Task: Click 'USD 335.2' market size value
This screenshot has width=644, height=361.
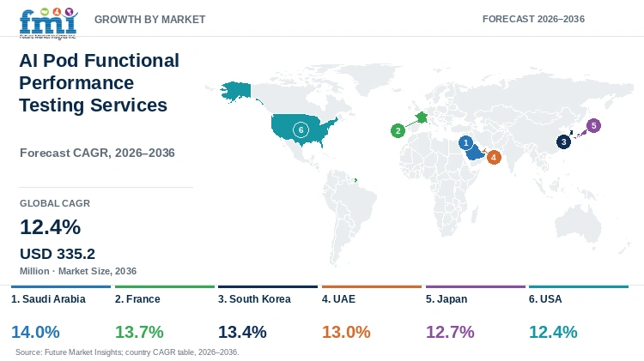Action: [x=58, y=254]
